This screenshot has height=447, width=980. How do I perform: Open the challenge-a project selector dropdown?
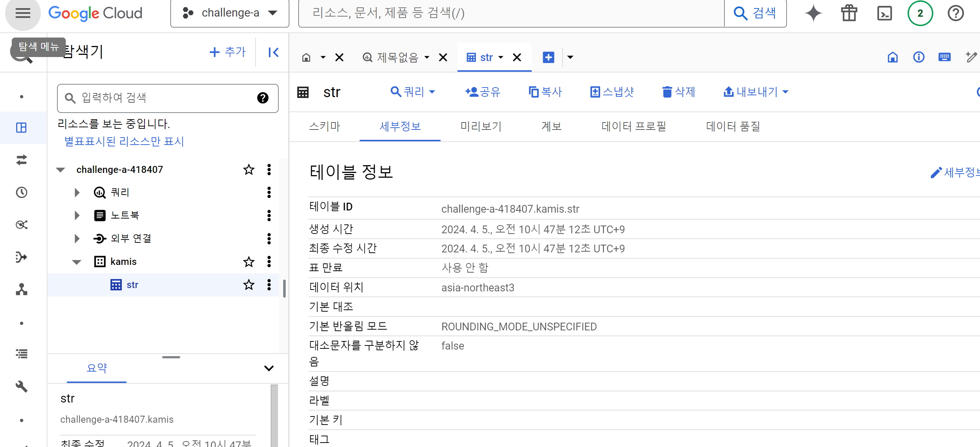coord(230,13)
